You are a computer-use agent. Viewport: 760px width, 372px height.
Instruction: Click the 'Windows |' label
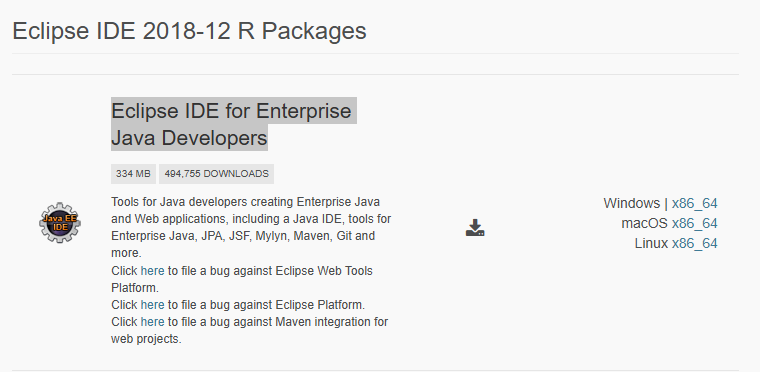click(636, 203)
